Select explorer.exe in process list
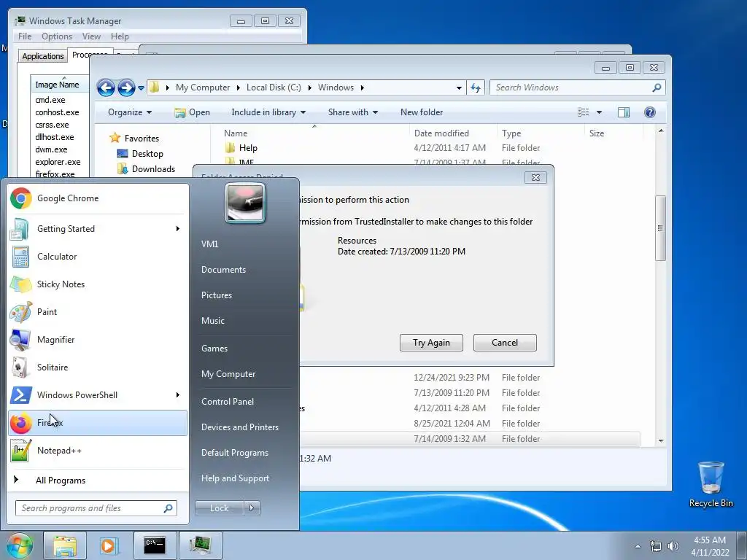Image resolution: width=747 pixels, height=560 pixels. click(58, 162)
